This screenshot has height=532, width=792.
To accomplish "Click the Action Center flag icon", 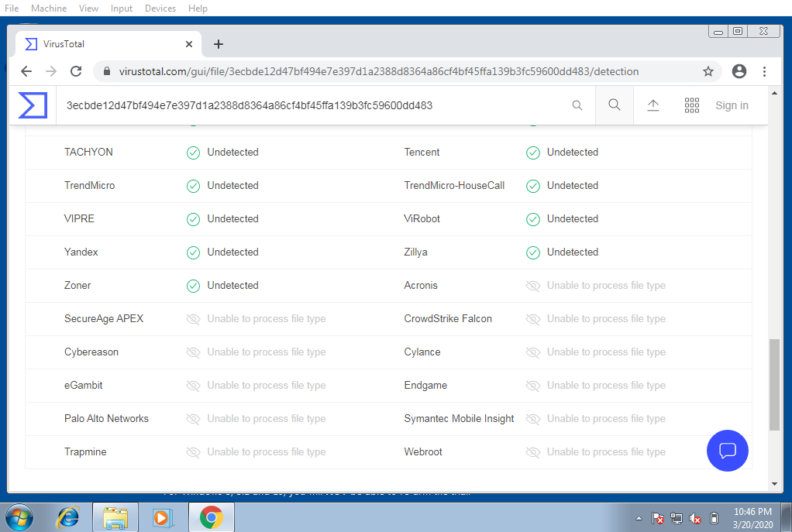I will 657,518.
